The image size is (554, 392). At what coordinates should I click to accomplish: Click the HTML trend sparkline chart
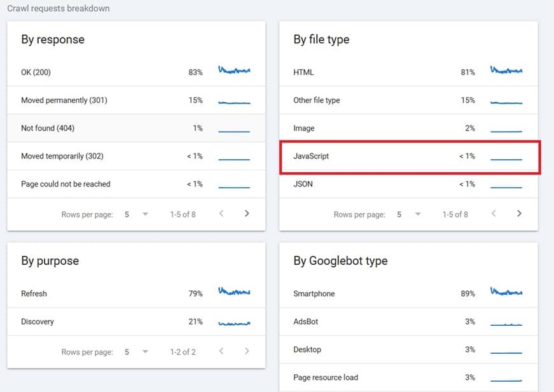[x=506, y=70]
